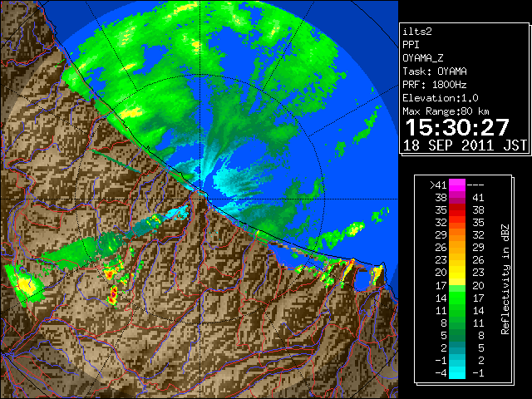The width and height of the screenshot is (532, 399).
Task: Click the "OYAMA_Z" product name
Action: 423,58
